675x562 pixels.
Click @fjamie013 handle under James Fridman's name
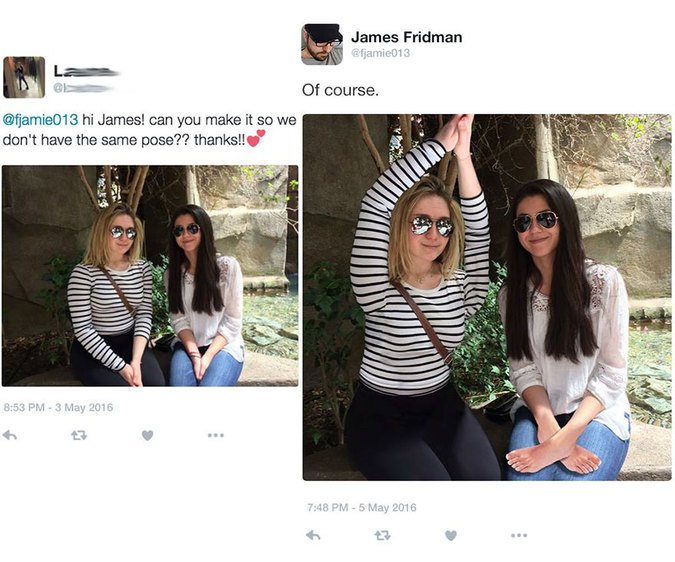[x=380, y=53]
